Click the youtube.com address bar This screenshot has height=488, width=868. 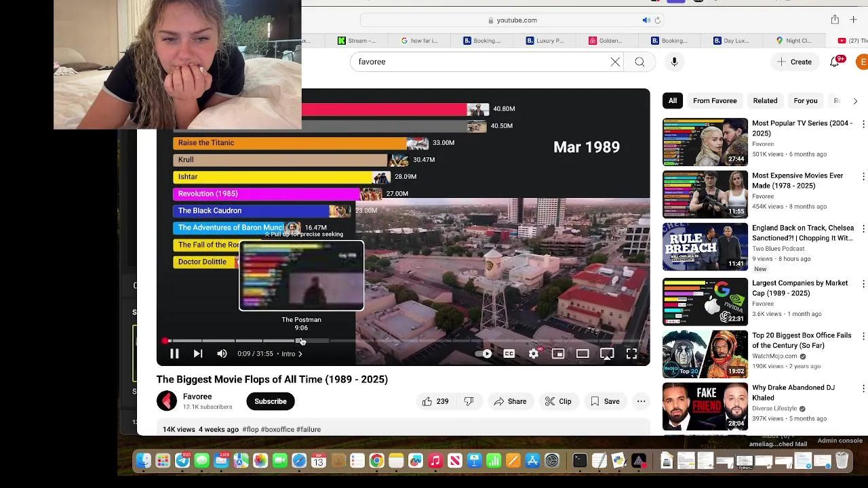point(512,20)
